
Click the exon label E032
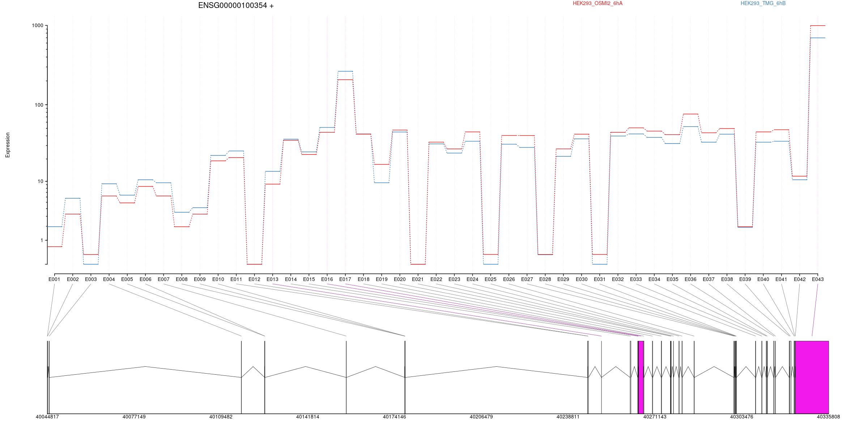(618, 279)
